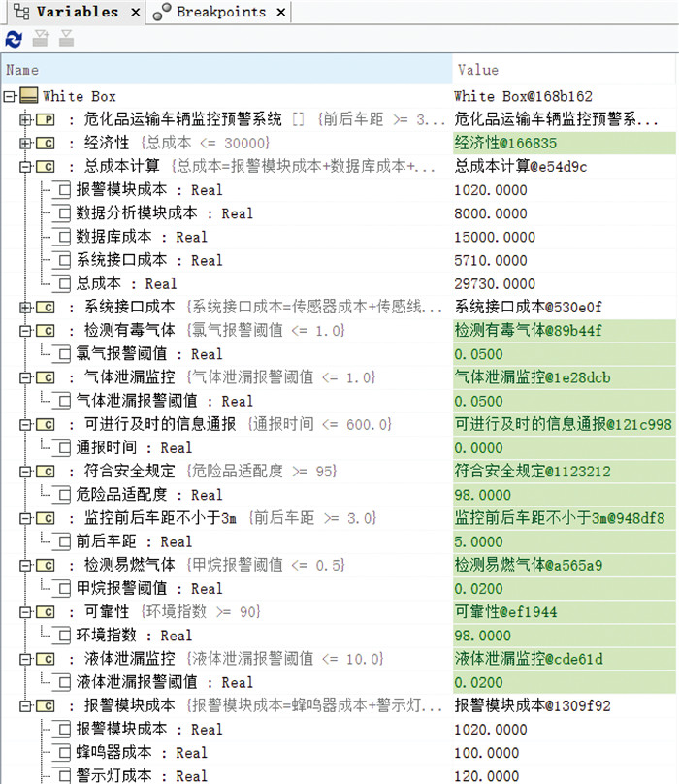Viewport: 679px width, 784px height.
Task: Click the value 5710.0000
Action: [x=491, y=260]
